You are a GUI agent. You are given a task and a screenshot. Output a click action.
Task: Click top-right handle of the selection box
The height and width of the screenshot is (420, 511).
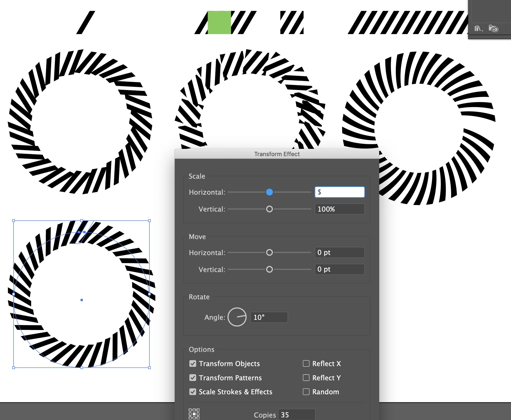149,221
